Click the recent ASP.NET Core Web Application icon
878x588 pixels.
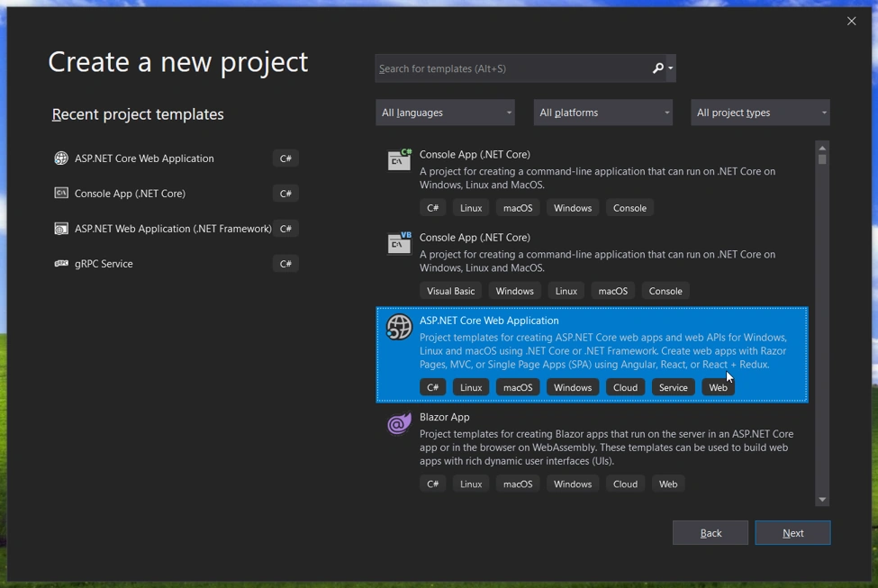[x=61, y=158]
